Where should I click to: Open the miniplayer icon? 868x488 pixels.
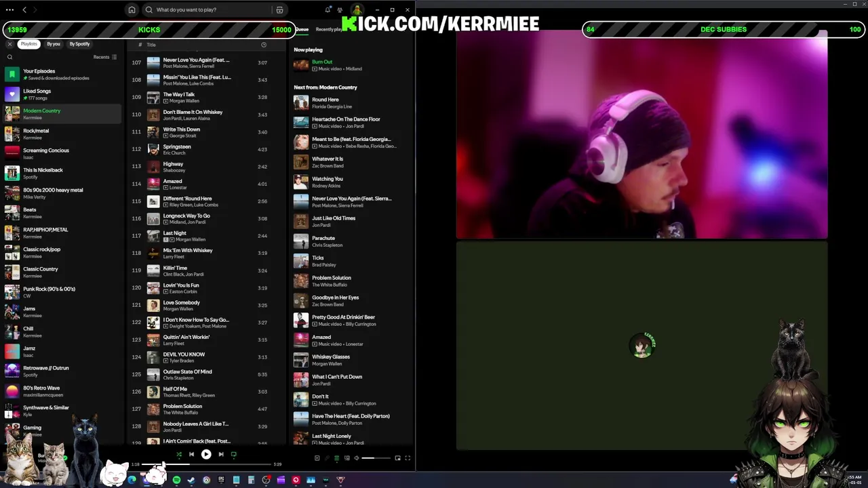click(x=397, y=458)
